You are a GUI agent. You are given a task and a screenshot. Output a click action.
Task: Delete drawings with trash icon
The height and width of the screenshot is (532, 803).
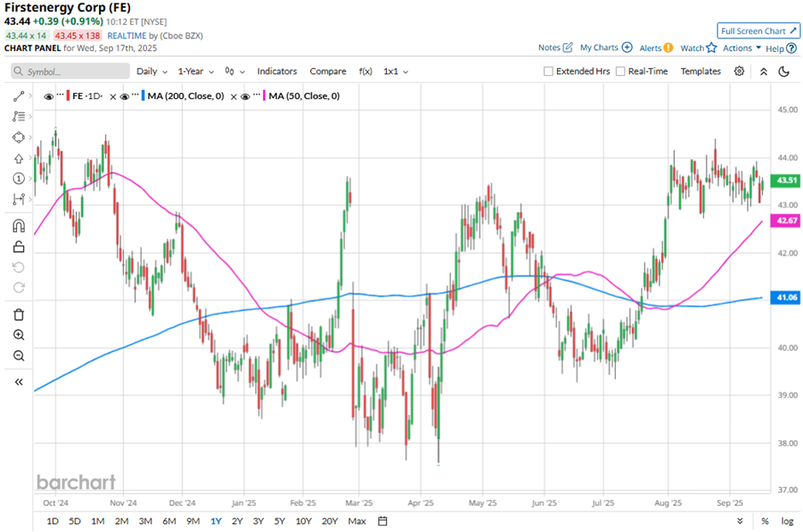click(19, 314)
